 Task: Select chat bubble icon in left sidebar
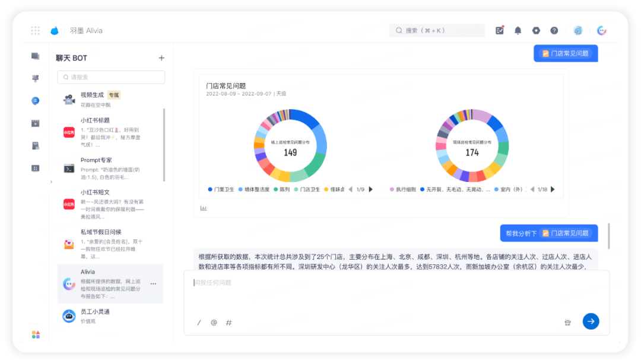click(x=36, y=101)
